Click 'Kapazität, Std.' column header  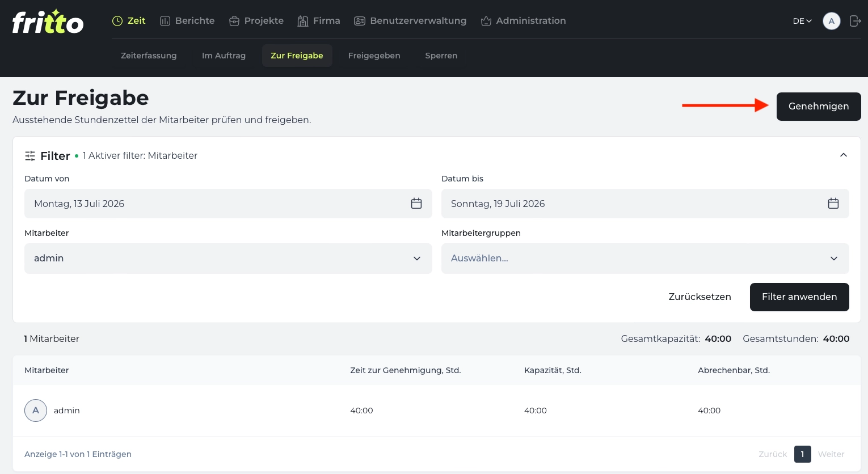tap(553, 370)
